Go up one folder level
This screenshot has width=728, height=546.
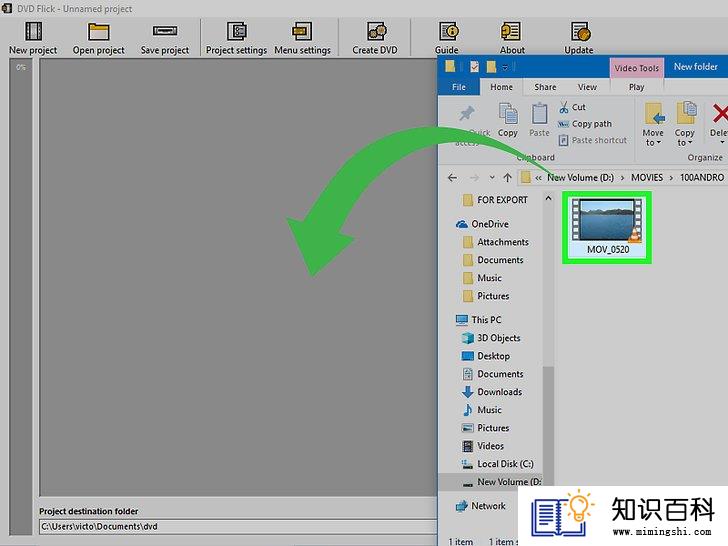(507, 178)
